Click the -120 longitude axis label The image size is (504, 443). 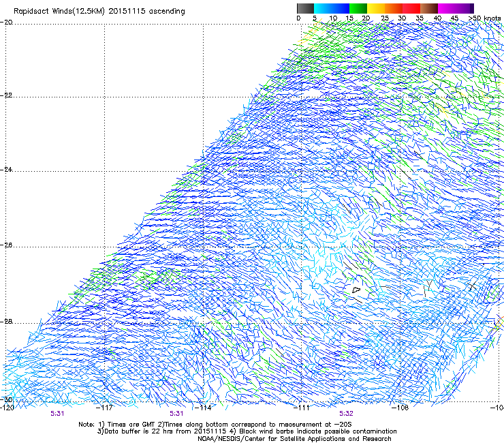pyautogui.click(x=7, y=408)
